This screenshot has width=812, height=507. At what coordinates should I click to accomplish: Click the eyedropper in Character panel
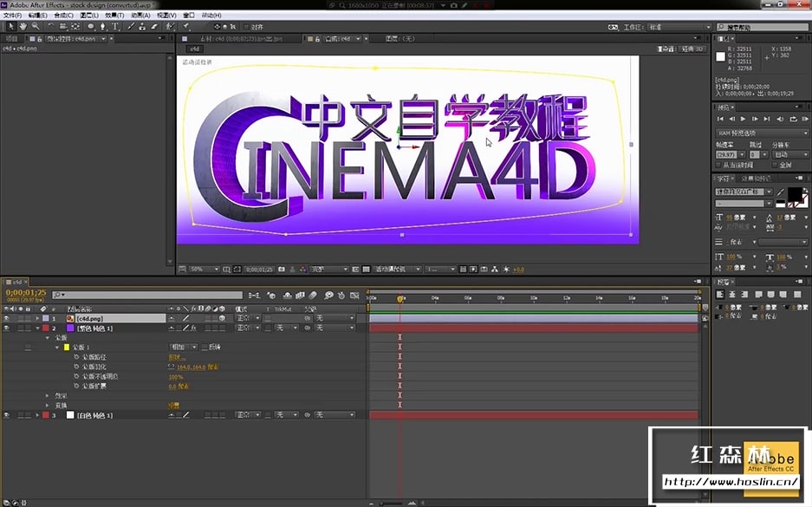781,192
